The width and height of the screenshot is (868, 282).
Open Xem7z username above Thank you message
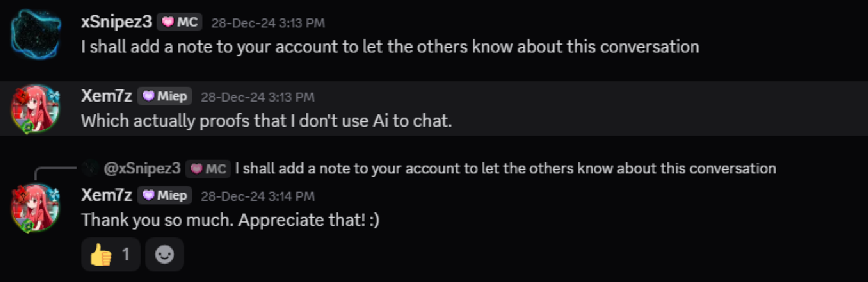point(107,195)
